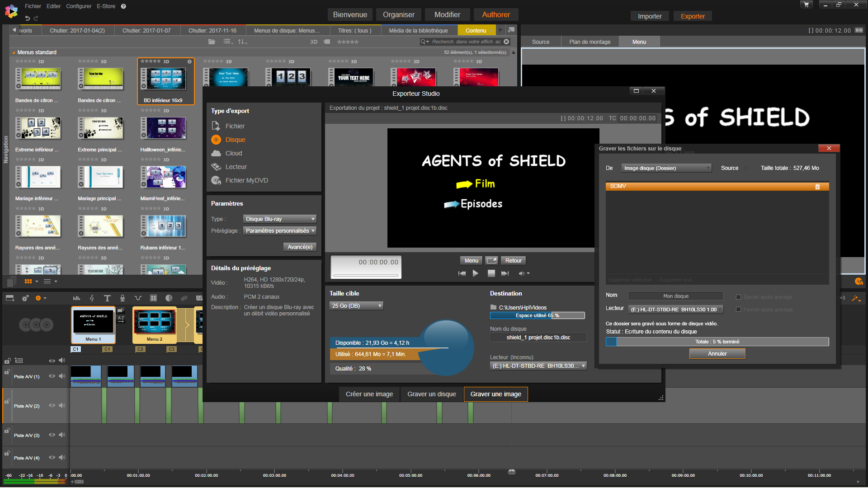
Task: Toggle visibility eye of Piste A/V (2)
Action: (x=52, y=406)
